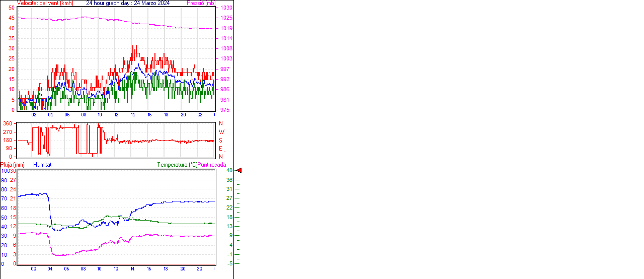Screen dimensions: 644x279
Task: Click the "Pressió (mb)" axis label
Action: (201, 3)
